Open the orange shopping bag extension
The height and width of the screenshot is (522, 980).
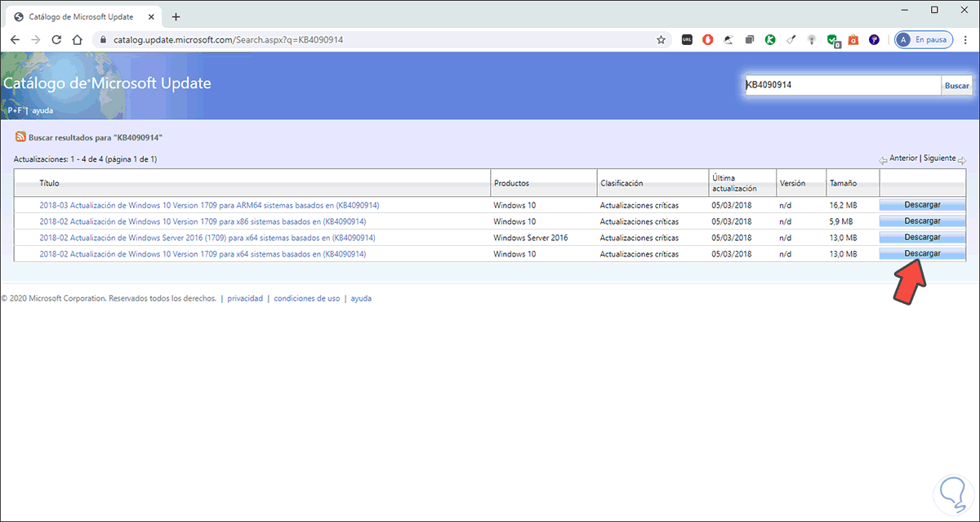point(853,39)
